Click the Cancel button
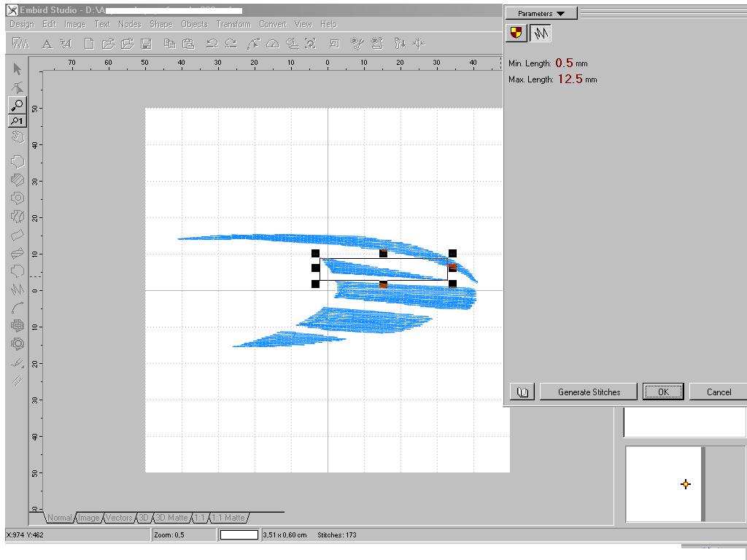 [x=718, y=392]
